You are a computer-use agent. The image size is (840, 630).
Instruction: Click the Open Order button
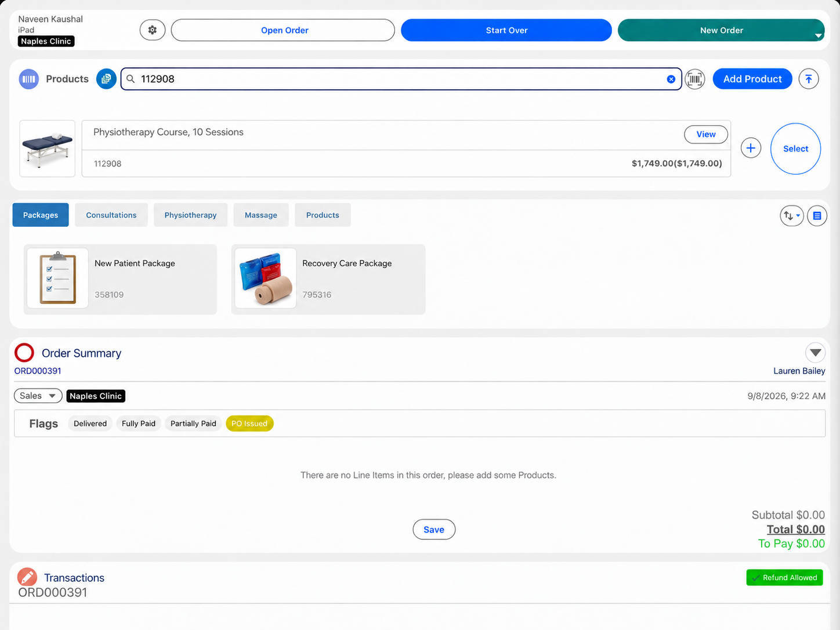tap(283, 30)
